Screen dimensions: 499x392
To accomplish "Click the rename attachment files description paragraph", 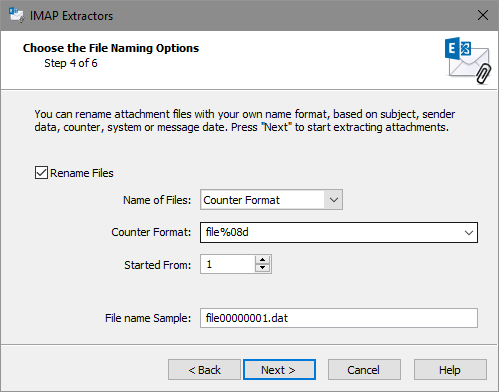I will pos(245,121).
